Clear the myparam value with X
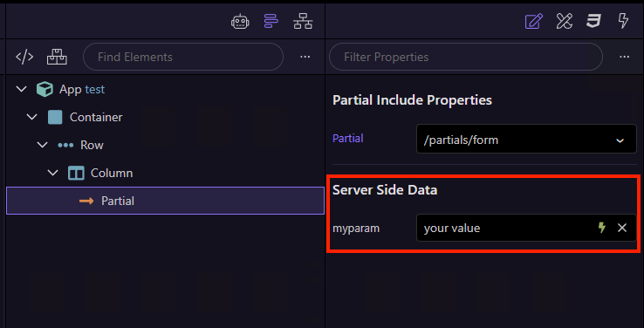 622,228
